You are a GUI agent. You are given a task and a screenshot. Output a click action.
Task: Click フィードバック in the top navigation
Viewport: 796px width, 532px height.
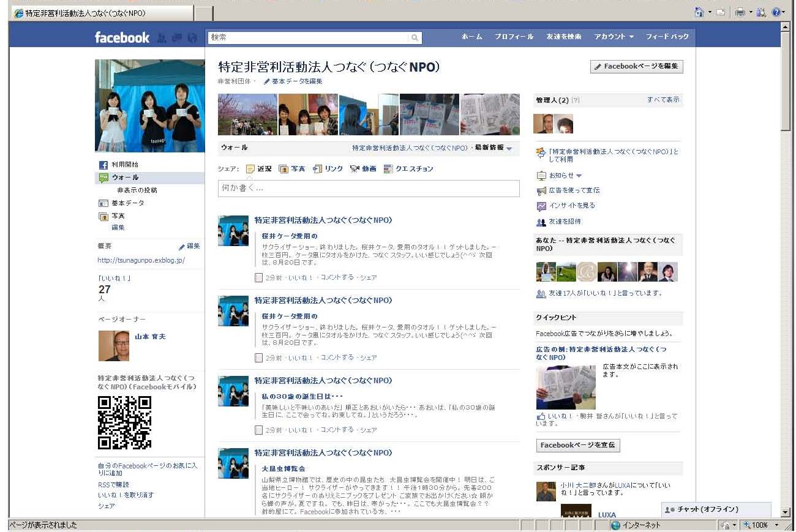[667, 37]
